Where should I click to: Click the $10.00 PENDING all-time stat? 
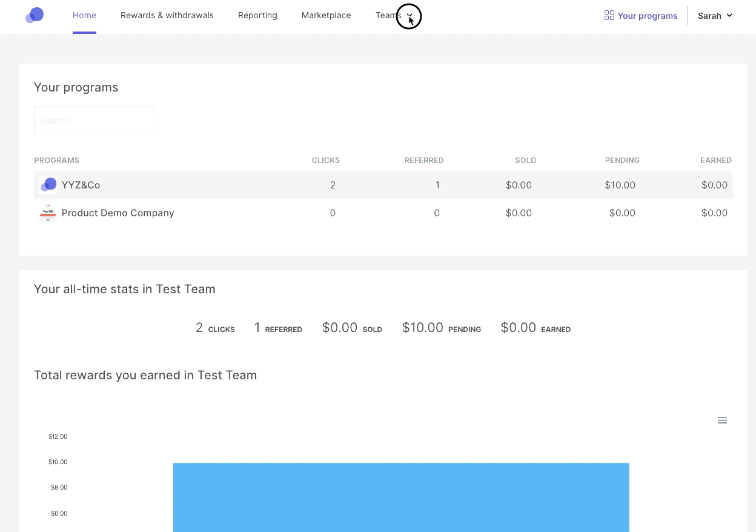pyautogui.click(x=442, y=328)
